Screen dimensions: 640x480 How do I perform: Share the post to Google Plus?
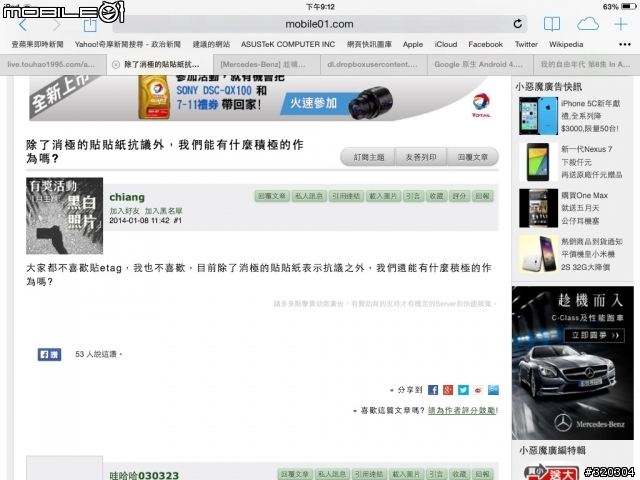(x=448, y=390)
